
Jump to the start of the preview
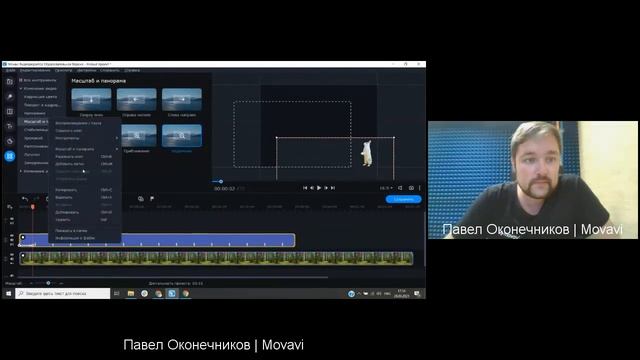point(305,188)
